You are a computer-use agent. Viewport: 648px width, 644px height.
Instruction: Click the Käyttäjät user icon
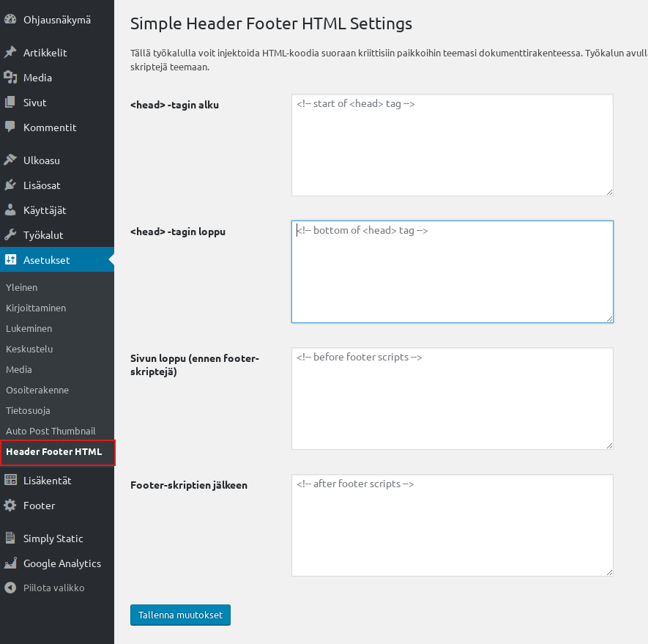(x=10, y=210)
